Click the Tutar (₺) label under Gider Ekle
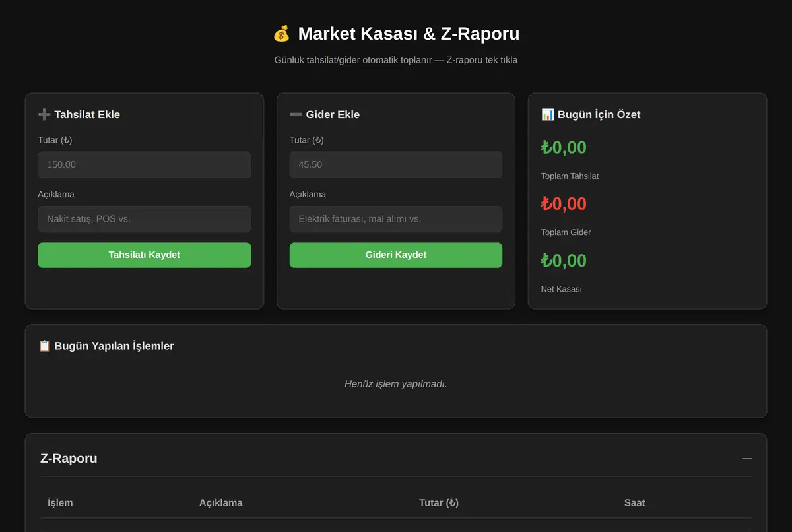This screenshot has height=532, width=792. [306, 140]
